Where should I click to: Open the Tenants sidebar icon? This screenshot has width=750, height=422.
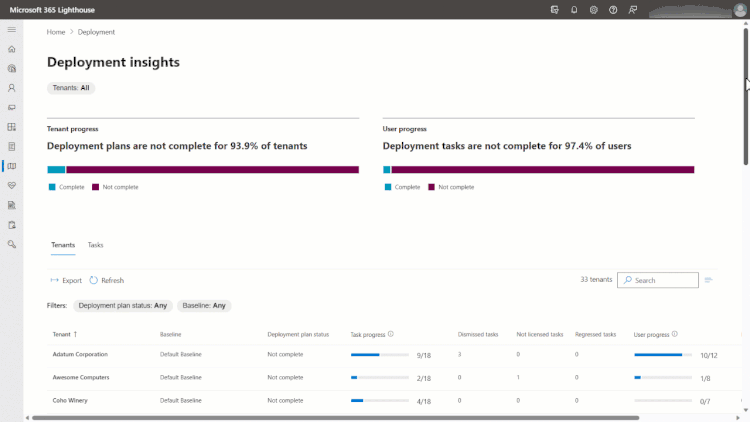[x=11, y=68]
